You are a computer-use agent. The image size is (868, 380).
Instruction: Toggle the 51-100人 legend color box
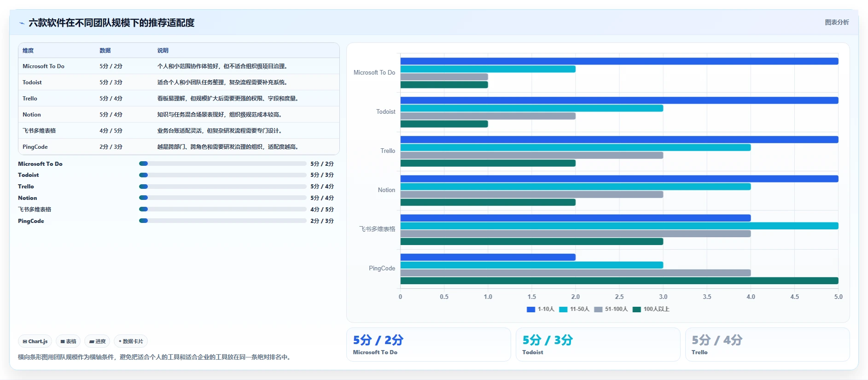598,309
